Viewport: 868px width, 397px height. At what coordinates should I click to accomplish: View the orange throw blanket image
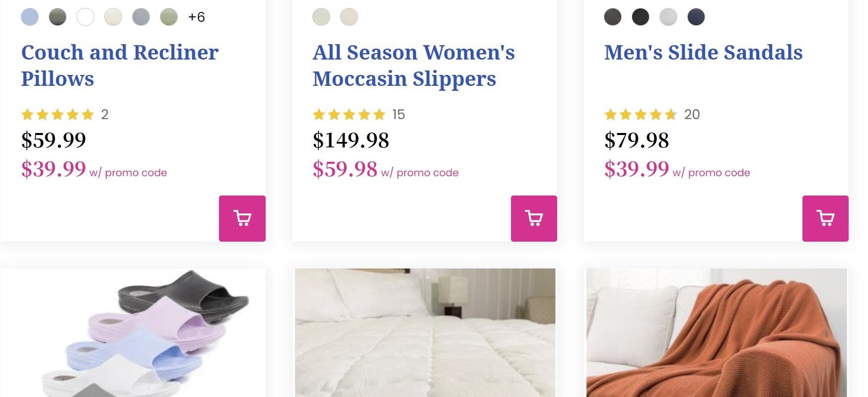[717, 332]
